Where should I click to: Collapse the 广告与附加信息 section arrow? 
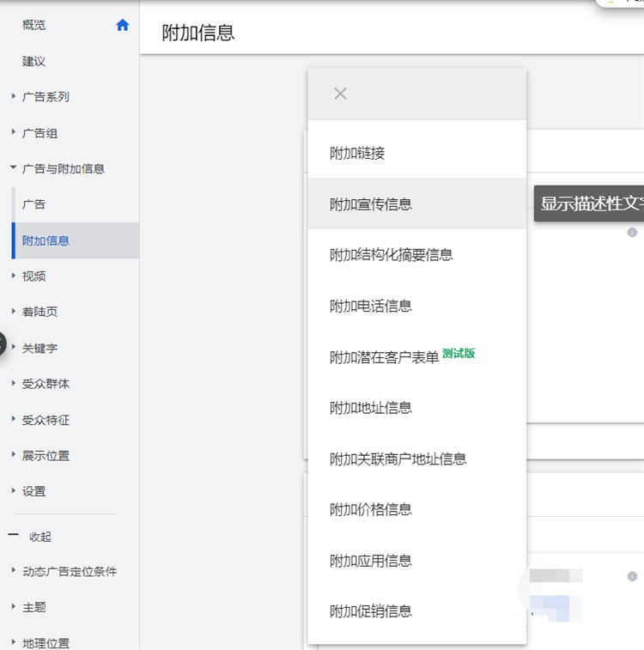tap(13, 167)
